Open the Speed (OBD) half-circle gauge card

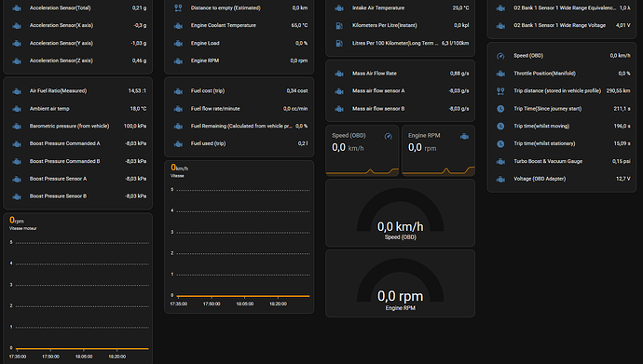click(x=400, y=213)
